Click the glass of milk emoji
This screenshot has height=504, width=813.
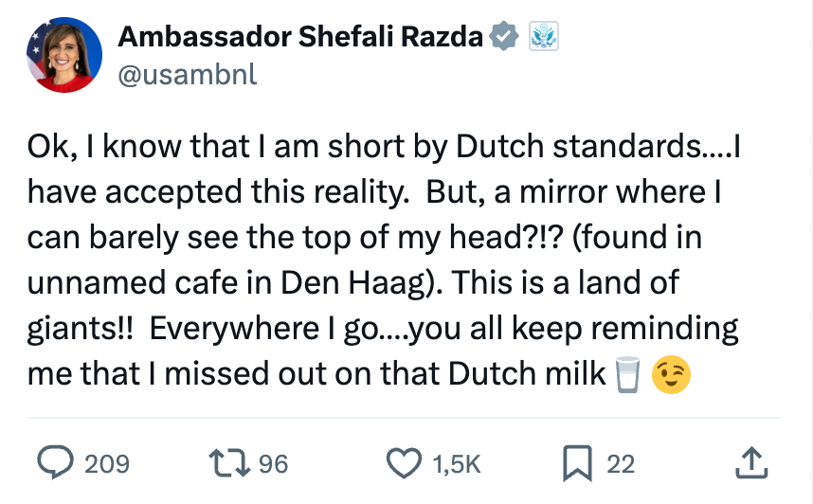(x=624, y=374)
